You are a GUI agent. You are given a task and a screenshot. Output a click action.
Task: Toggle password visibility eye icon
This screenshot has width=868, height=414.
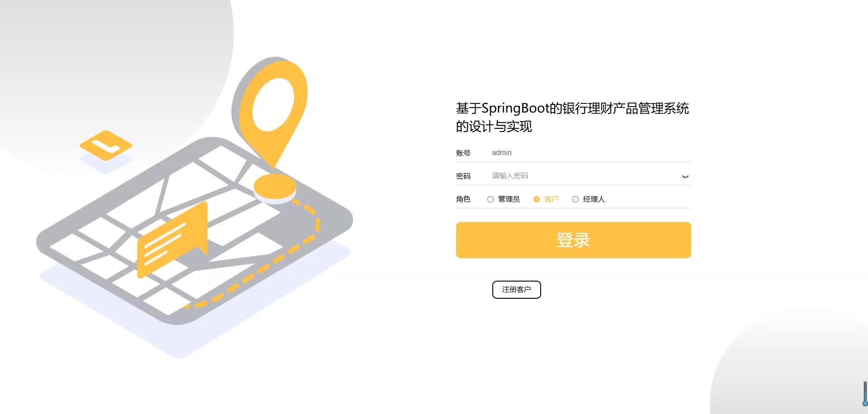click(685, 177)
